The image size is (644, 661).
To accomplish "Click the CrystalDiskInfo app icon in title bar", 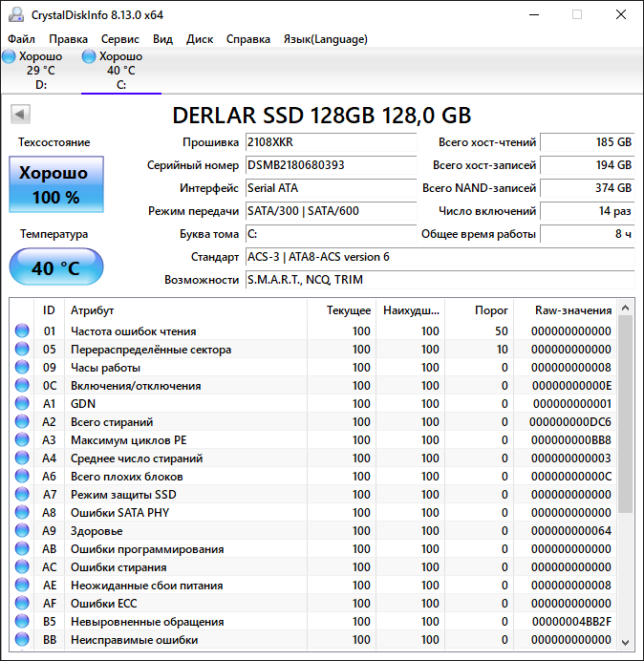I will [x=16, y=14].
